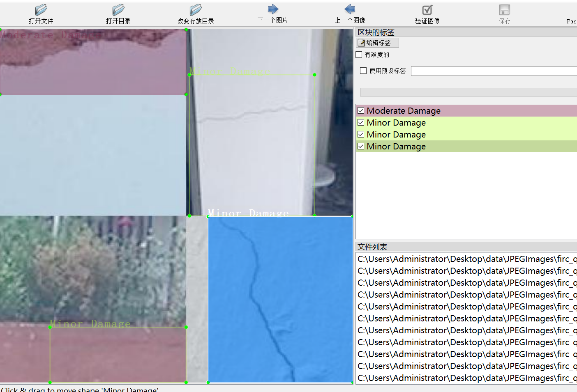Click the 编辑标签 edit label button
The width and height of the screenshot is (577, 392).
click(378, 43)
